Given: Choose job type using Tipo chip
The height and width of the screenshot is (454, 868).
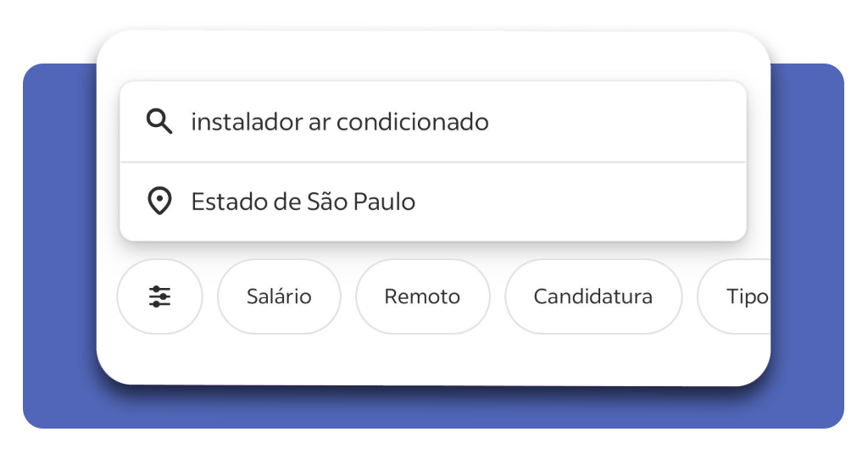Looking at the screenshot, I should coord(734,296).
